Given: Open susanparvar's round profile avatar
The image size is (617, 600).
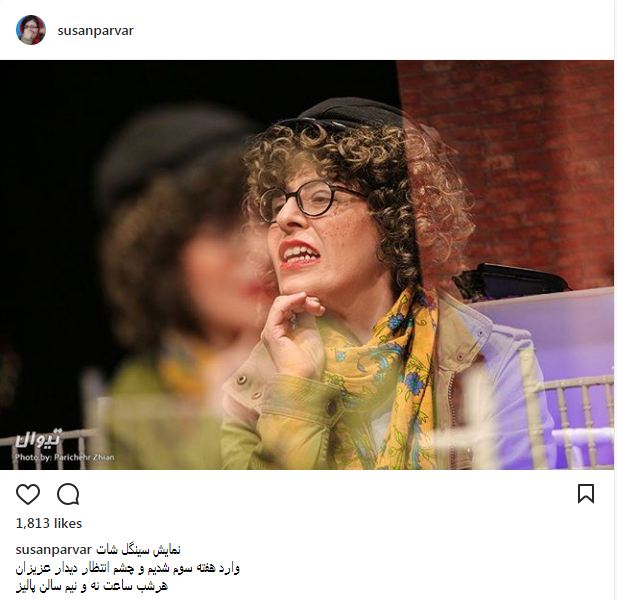Looking at the screenshot, I should 31,30.
